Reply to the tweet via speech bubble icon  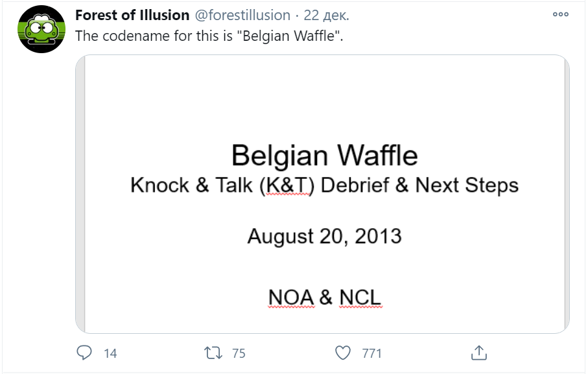tap(86, 353)
